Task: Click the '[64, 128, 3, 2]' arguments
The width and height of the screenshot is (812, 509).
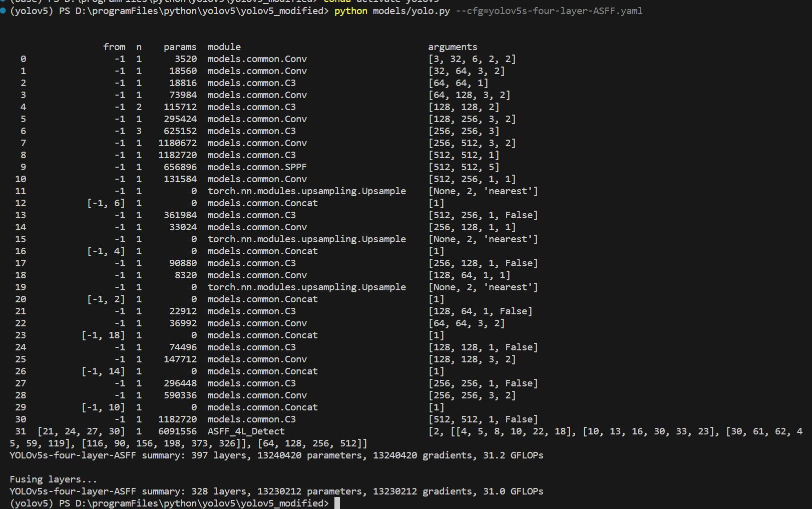Action: pyautogui.click(x=469, y=95)
